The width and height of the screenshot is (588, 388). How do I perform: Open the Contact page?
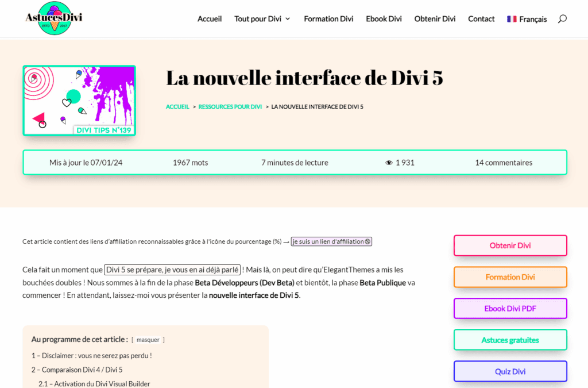(x=481, y=19)
